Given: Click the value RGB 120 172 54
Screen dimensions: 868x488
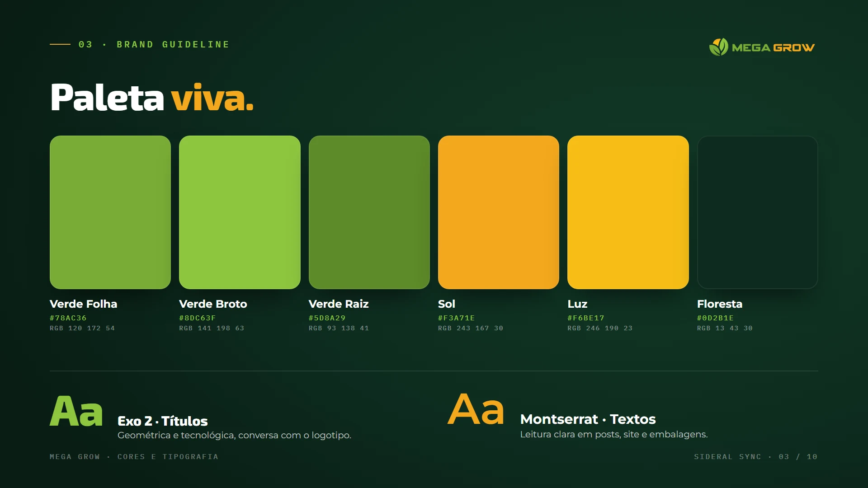Looking at the screenshot, I should pyautogui.click(x=82, y=328).
